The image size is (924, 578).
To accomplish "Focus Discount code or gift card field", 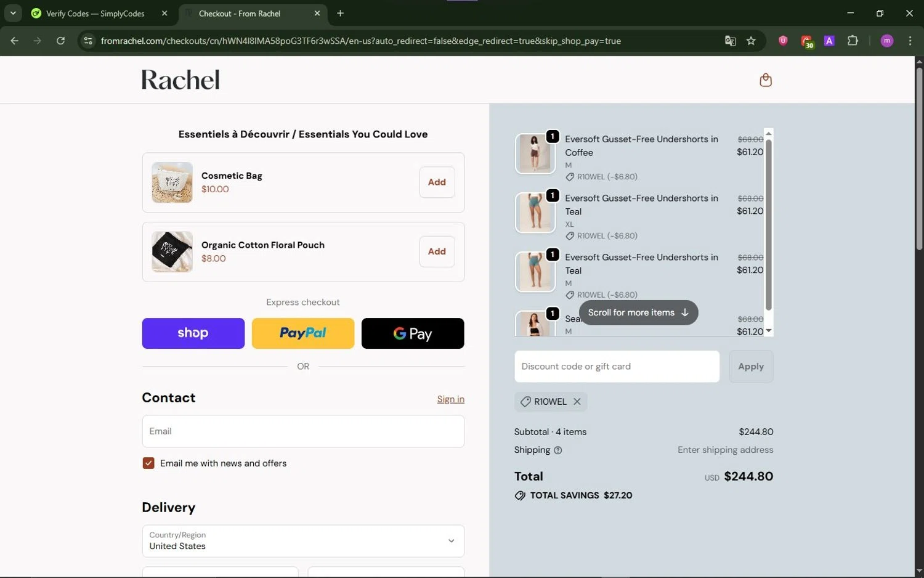I will click(617, 367).
